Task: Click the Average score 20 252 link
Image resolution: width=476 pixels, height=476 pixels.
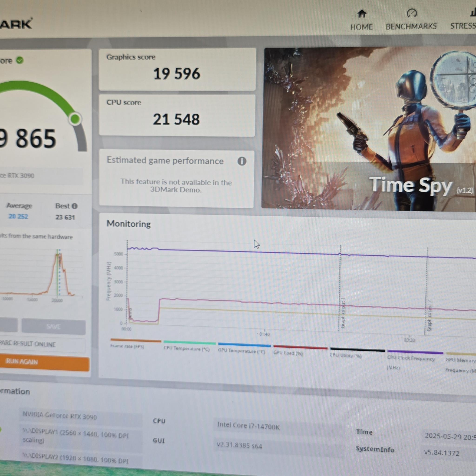Action: point(18,216)
